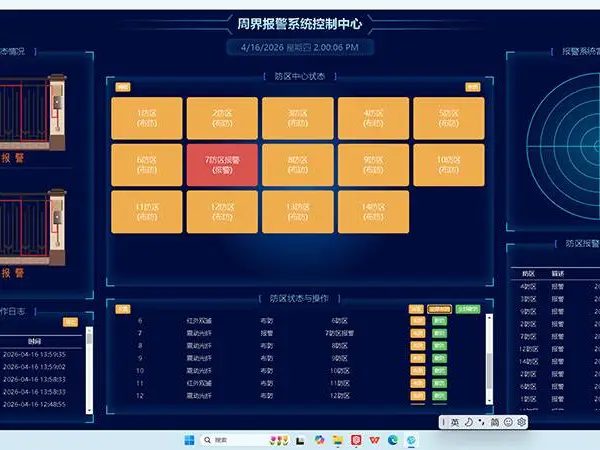Select the 4防区 zone tile
Image resolution: width=600 pixels, height=450 pixels.
373,118
